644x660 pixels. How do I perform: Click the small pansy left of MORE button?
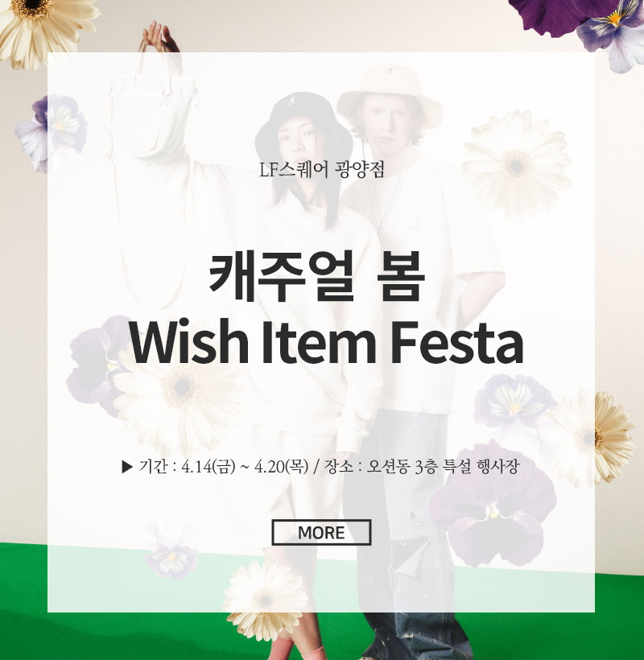point(171,551)
